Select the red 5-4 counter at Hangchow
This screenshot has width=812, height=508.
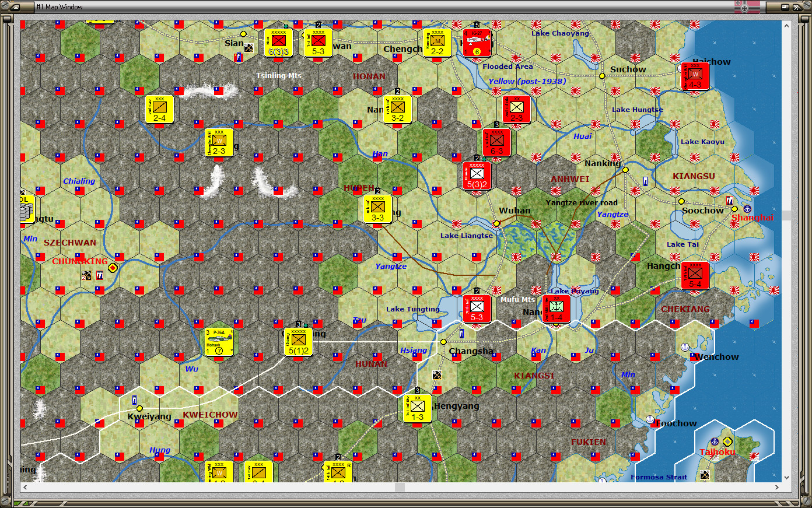695,275
